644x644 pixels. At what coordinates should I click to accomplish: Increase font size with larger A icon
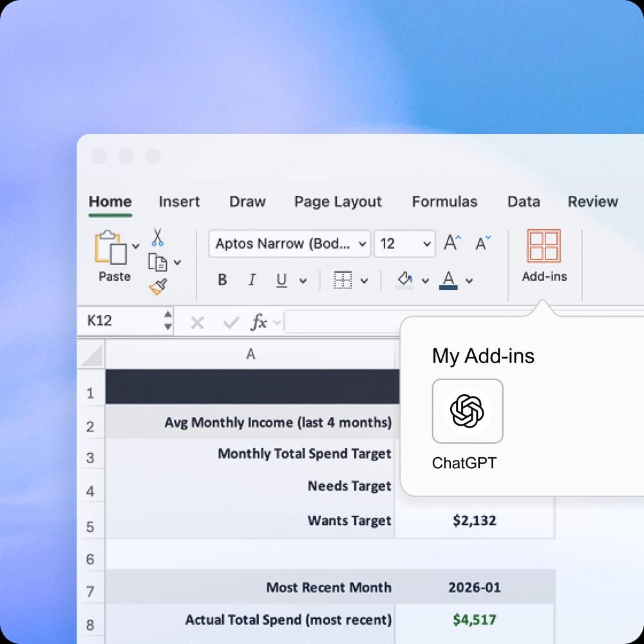pos(452,243)
